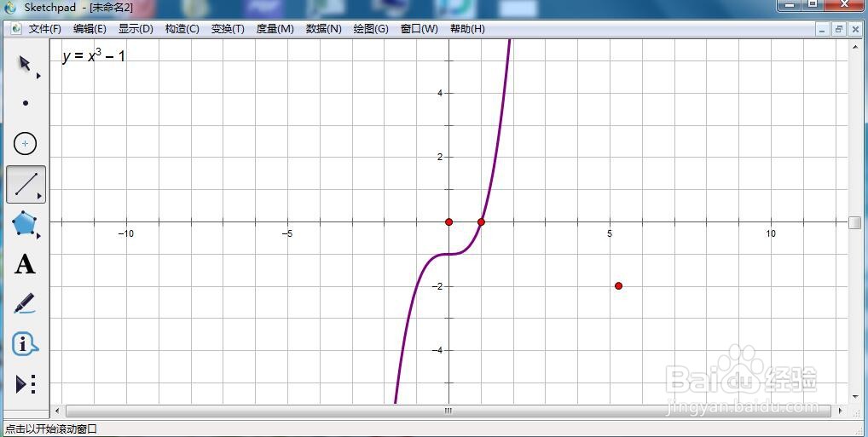Click the Sketchpad document icon in menu bar

[16, 29]
